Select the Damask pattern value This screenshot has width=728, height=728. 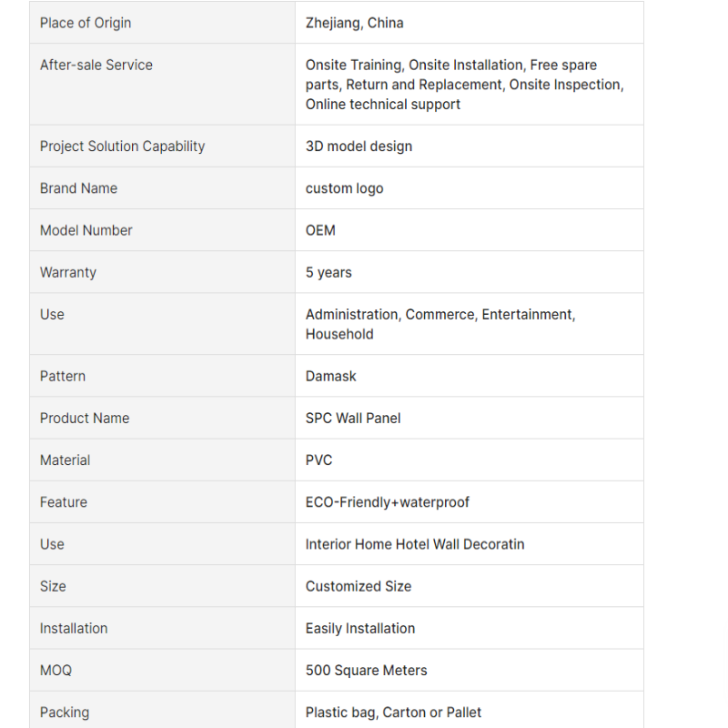[330, 376]
